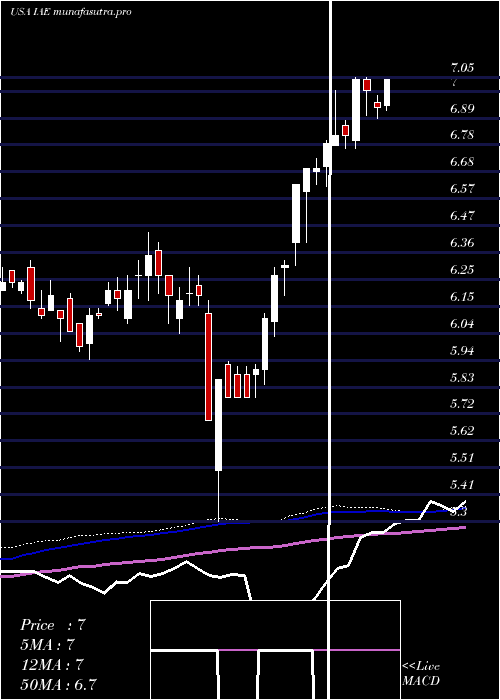Click the '5MA : 7' readout
The image size is (500, 700).
(x=47, y=645)
